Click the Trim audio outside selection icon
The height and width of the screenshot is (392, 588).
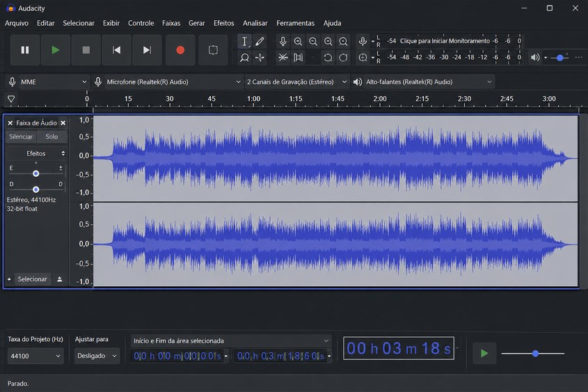(283, 58)
